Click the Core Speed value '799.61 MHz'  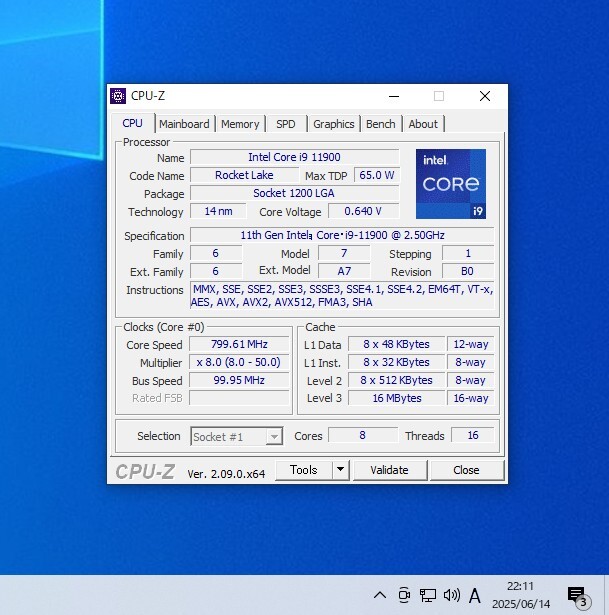(x=239, y=344)
